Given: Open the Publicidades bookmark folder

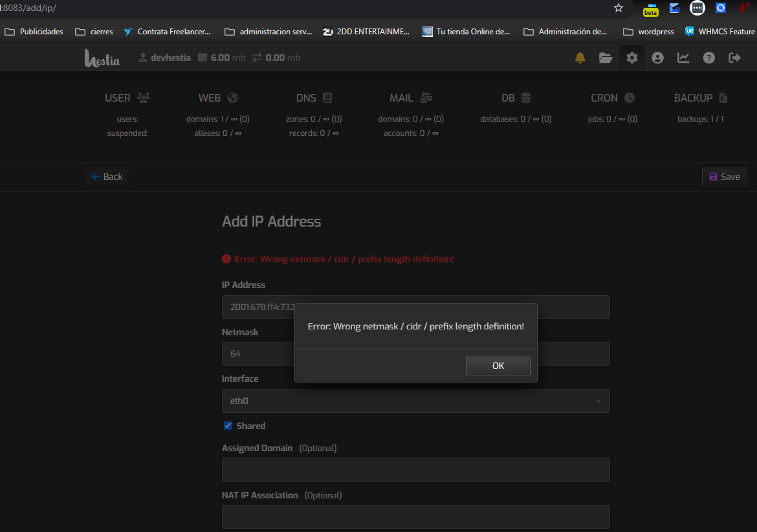Looking at the screenshot, I should [x=34, y=32].
